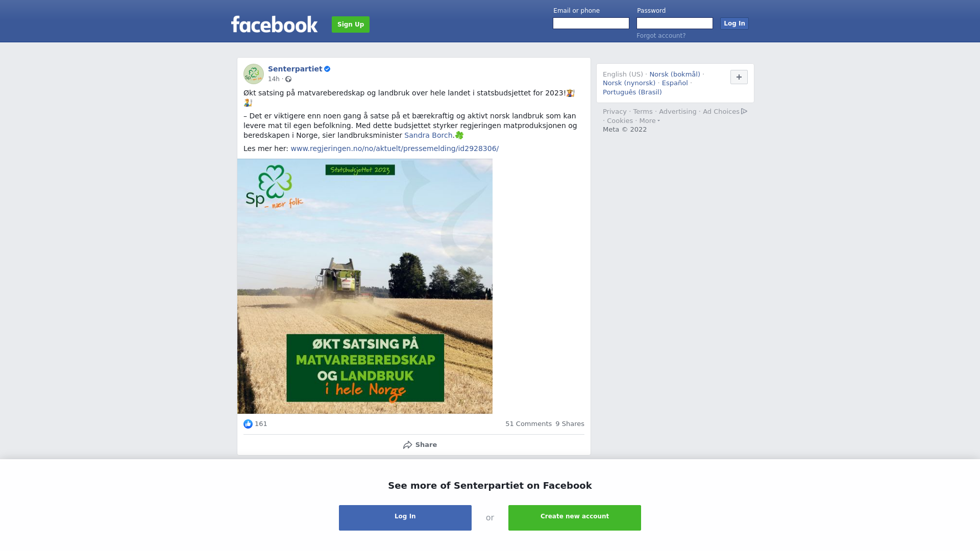This screenshot has width=980, height=551.
Task: Switch language to Norsk (bokmål)
Action: (675, 74)
